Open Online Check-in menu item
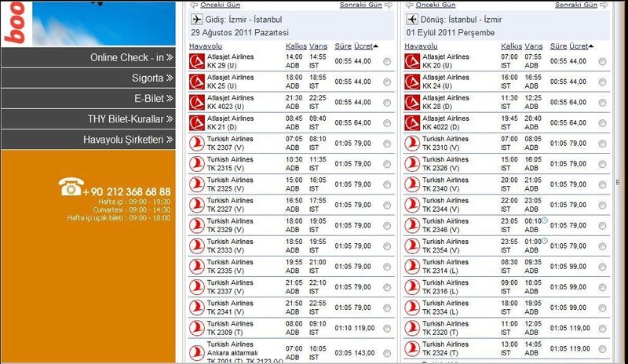This screenshot has width=628, height=364. (x=88, y=57)
